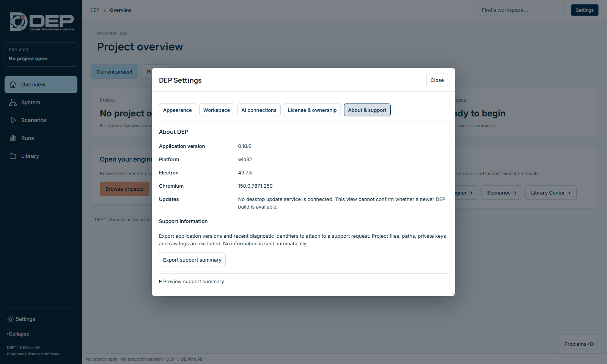This screenshot has height=364, width=607.
Task: Click the Overview house icon
Action: click(x=13, y=85)
